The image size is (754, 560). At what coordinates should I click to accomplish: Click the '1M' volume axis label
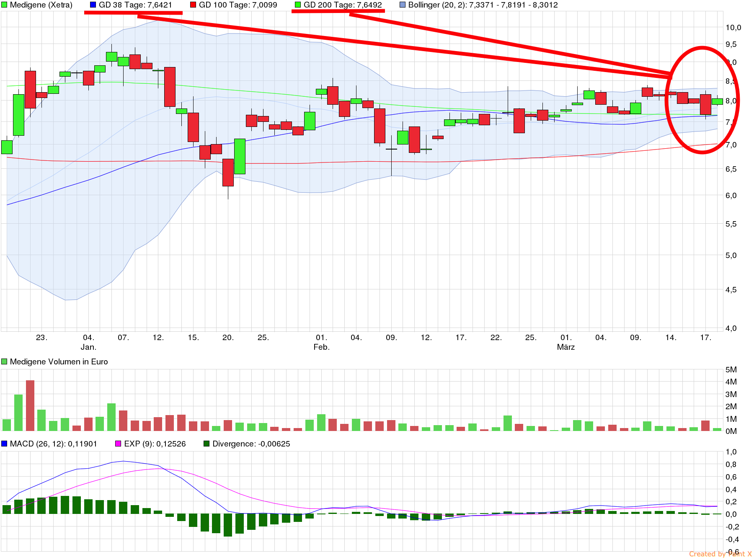pyautogui.click(x=731, y=419)
